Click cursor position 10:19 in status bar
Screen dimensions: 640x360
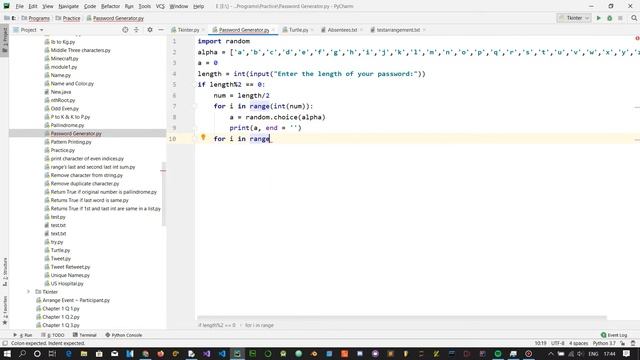point(540,343)
